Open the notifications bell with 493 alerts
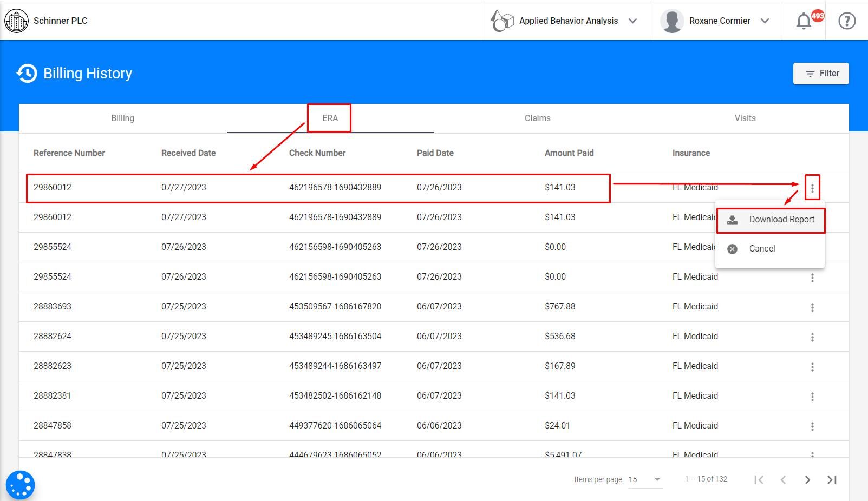The height and width of the screenshot is (501, 868). pos(804,20)
